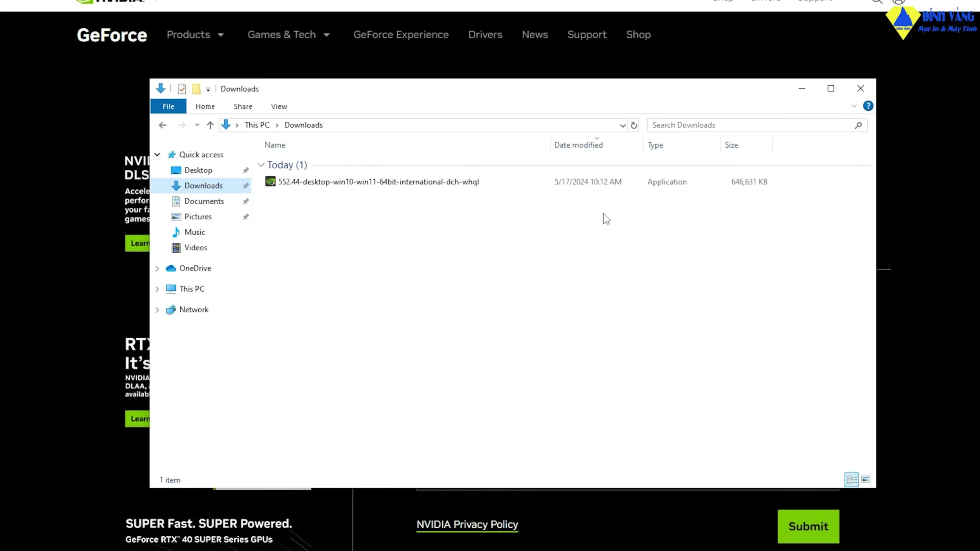The image size is (980, 551).
Task: Open the File ribbon tab
Action: 168,106
